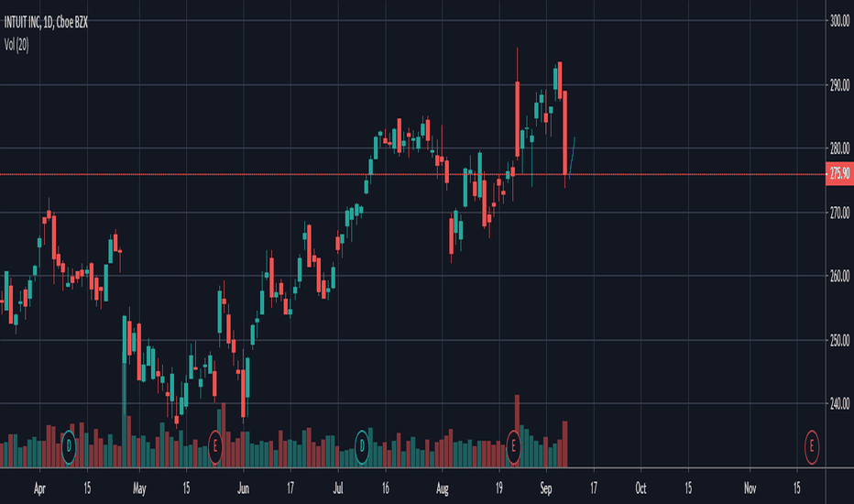Click the May date axis label
The image size is (854, 504).
pyautogui.click(x=139, y=488)
